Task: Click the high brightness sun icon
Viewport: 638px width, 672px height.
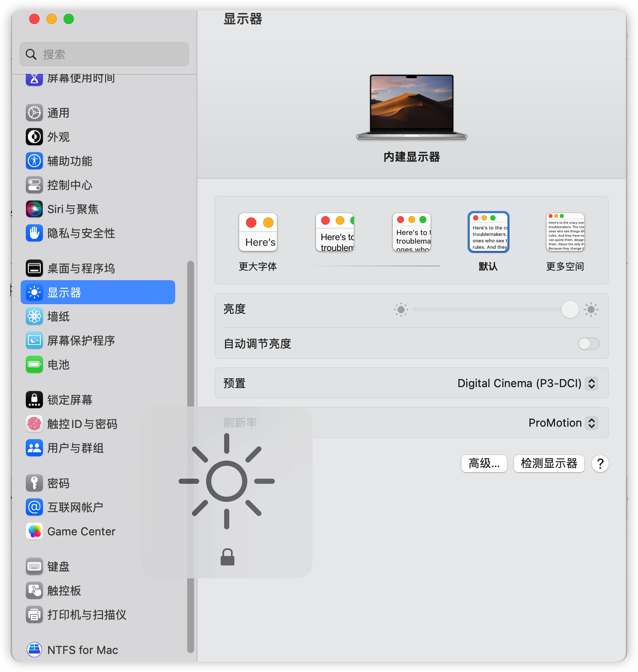Action: point(591,309)
